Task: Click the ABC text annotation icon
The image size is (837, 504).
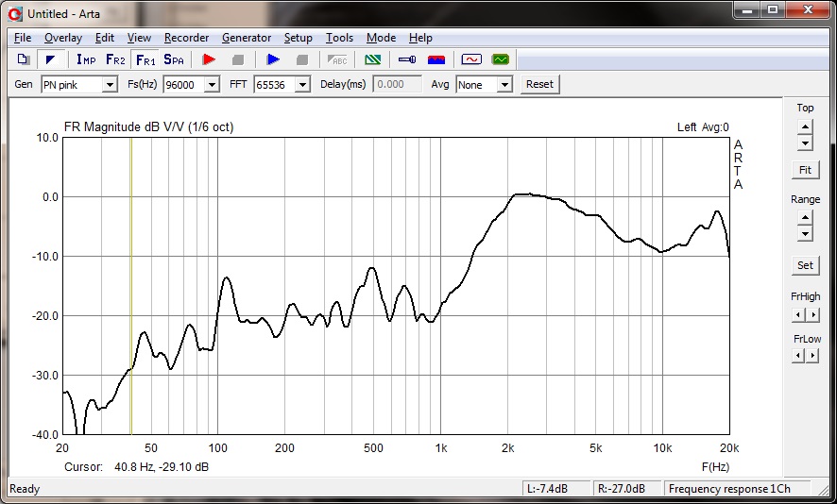Action: click(337, 59)
